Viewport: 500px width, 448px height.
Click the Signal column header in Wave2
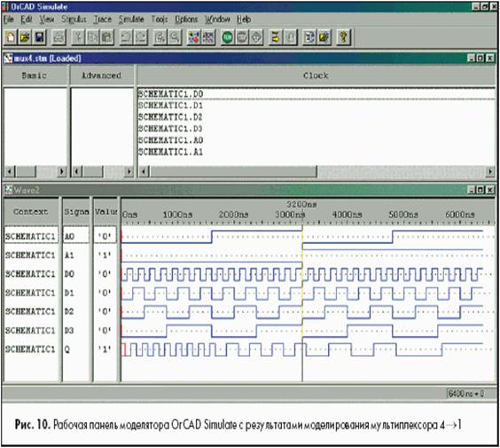point(76,211)
